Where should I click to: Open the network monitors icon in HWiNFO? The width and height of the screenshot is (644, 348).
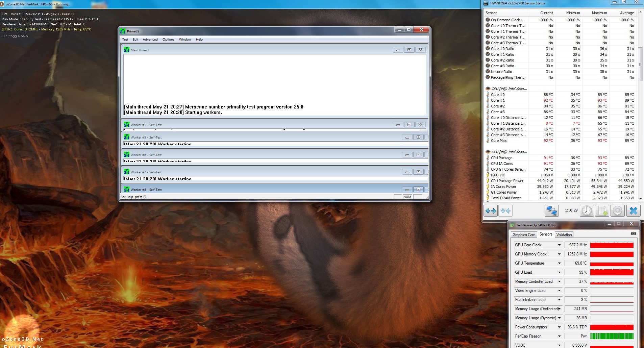[x=551, y=211]
